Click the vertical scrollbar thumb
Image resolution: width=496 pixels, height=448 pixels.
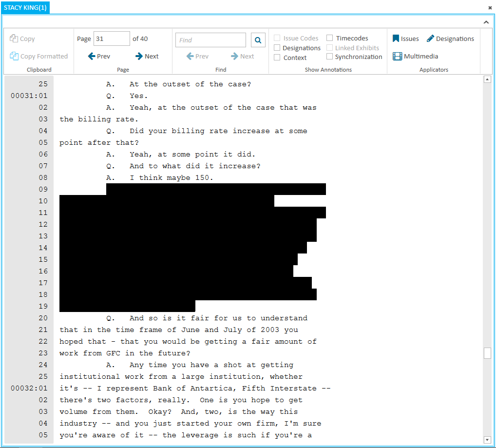[487, 353]
